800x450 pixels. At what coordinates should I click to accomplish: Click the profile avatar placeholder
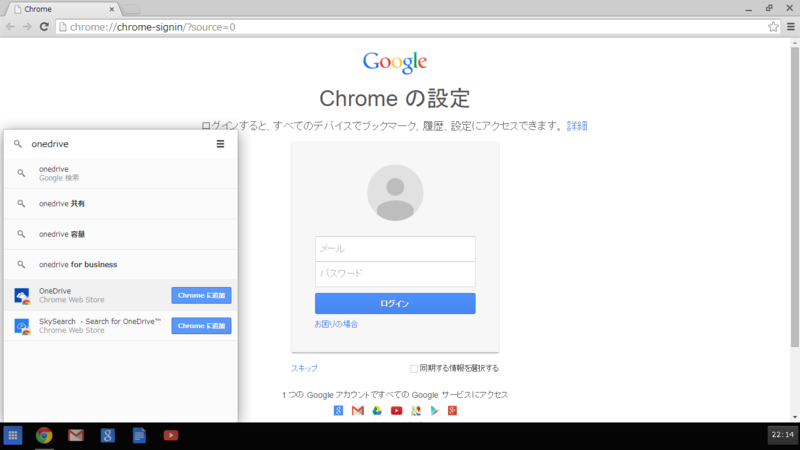(x=395, y=193)
